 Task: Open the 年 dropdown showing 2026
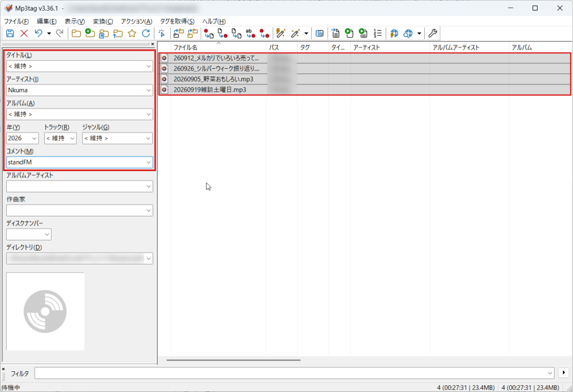click(x=34, y=139)
